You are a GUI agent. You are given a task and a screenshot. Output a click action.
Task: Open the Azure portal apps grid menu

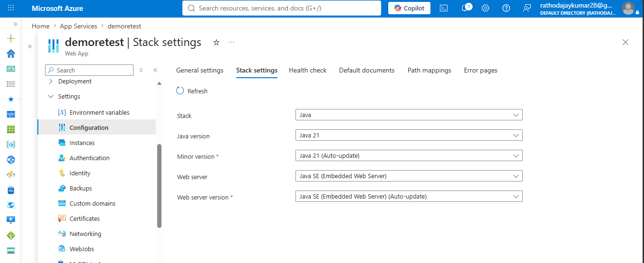pos(11,8)
